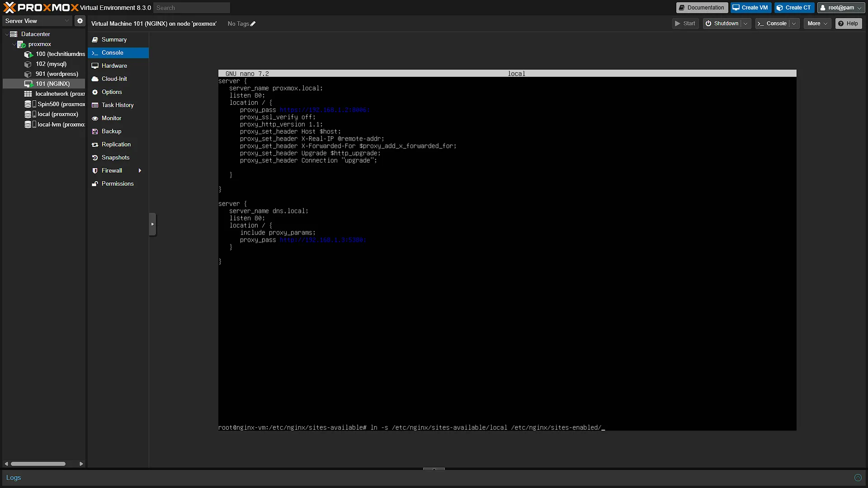
Task: Open Shutdown options dropdown arrow
Action: click(745, 23)
